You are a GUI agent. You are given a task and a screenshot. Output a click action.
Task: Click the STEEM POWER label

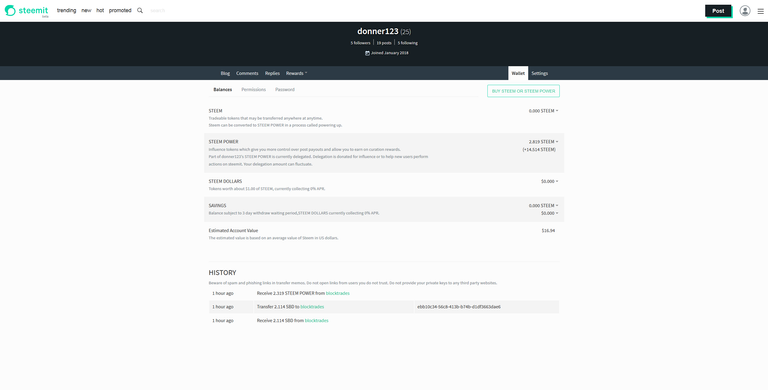(x=223, y=142)
